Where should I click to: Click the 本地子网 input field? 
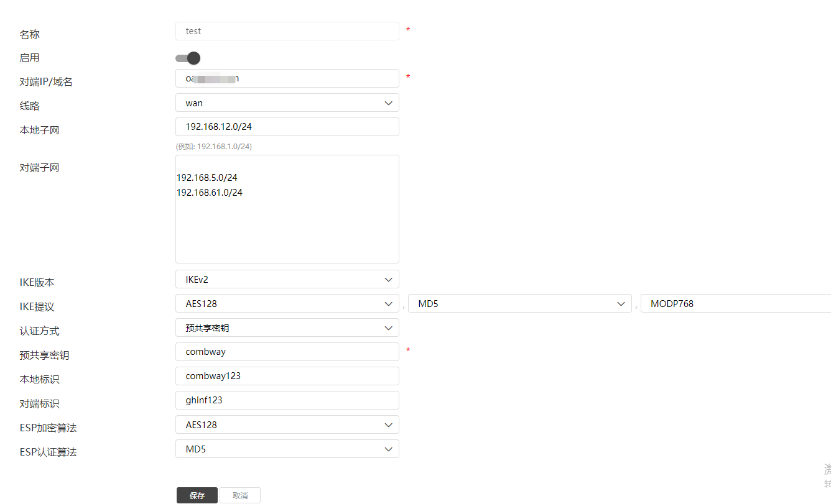point(287,127)
